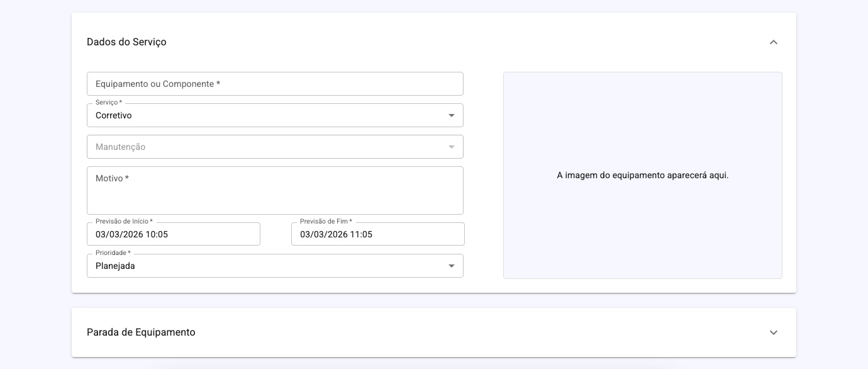Screen dimensions: 868x369
Task: Expand Parada de Equipamento with the down chevron
Action: tap(774, 332)
